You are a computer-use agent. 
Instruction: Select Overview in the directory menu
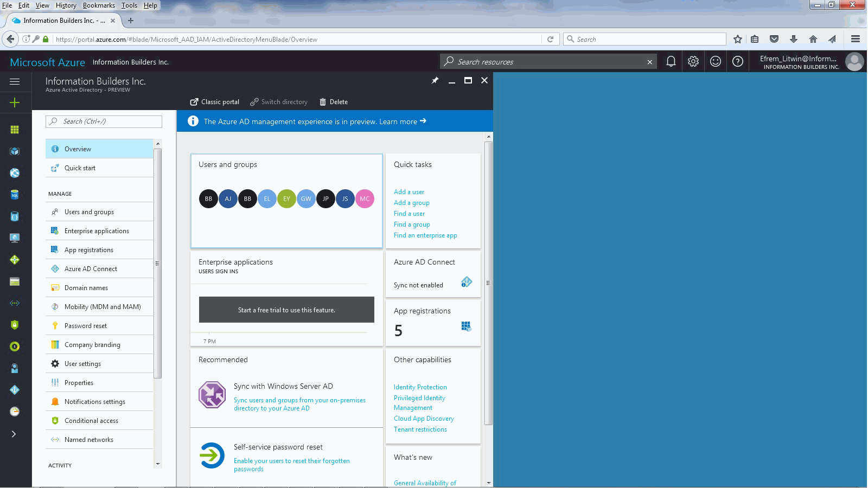pos(99,149)
